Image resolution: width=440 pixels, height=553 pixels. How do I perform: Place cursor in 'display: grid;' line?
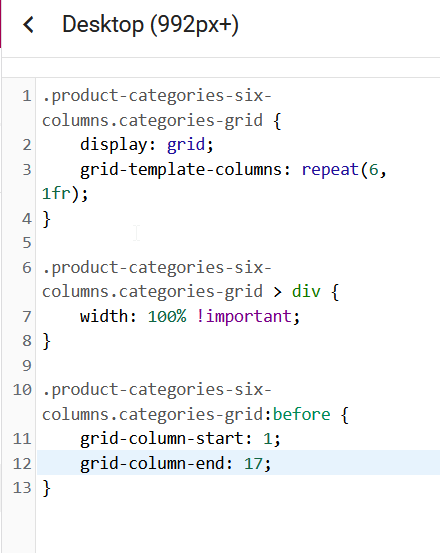(x=147, y=145)
